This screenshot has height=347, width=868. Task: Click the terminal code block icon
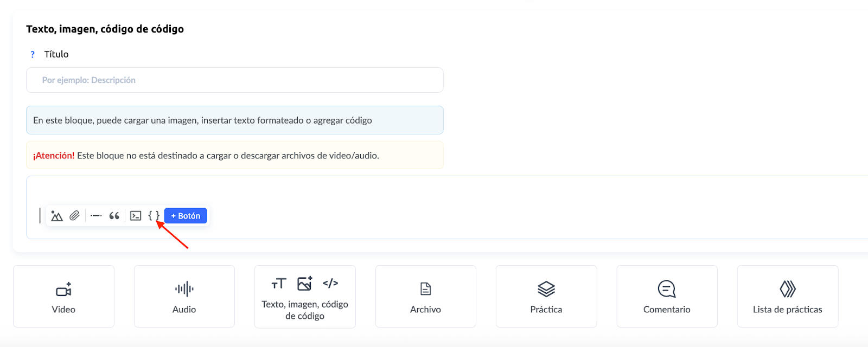pyautogui.click(x=136, y=216)
